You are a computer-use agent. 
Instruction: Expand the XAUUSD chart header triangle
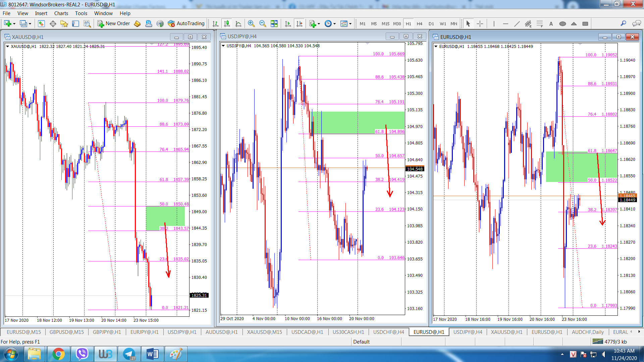click(x=7, y=47)
